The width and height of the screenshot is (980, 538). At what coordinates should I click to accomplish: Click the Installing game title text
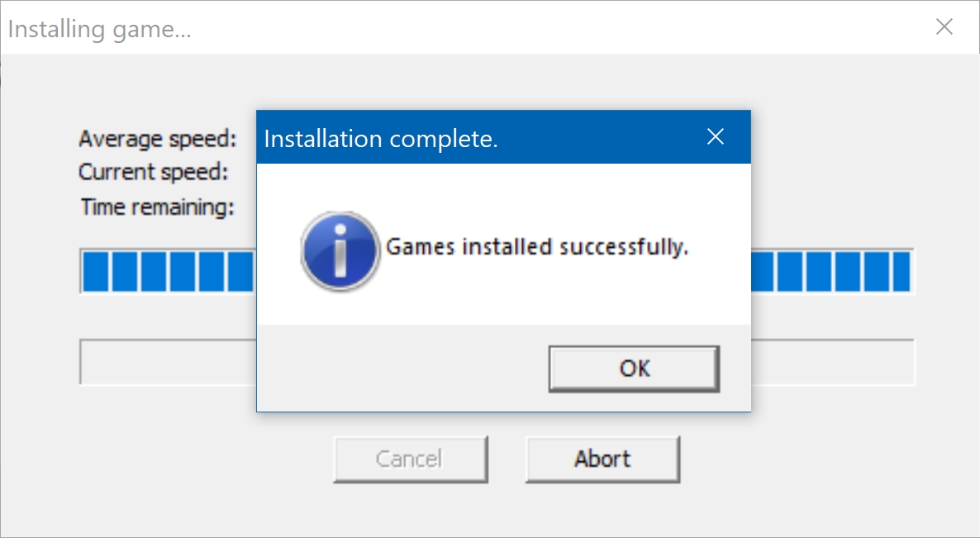point(99,29)
